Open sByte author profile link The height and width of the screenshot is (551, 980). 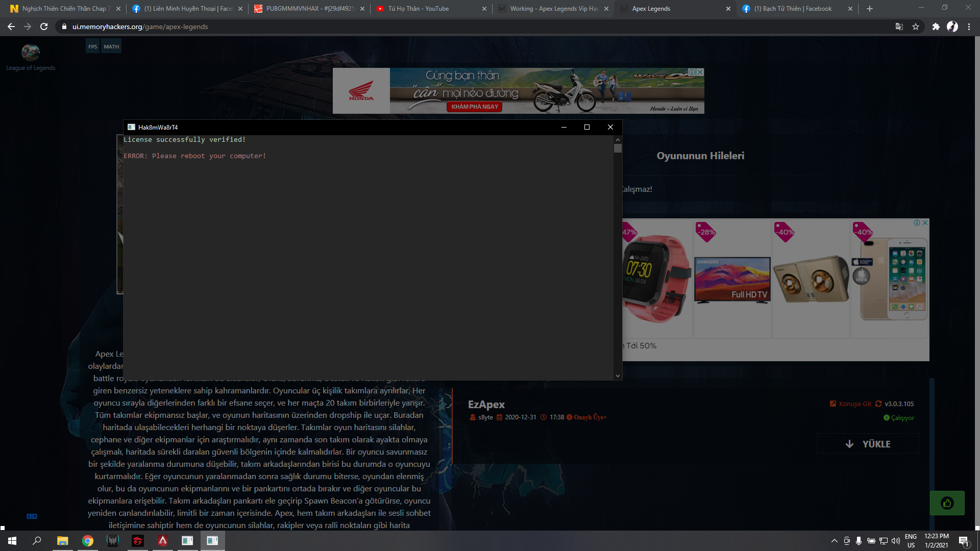485,417
